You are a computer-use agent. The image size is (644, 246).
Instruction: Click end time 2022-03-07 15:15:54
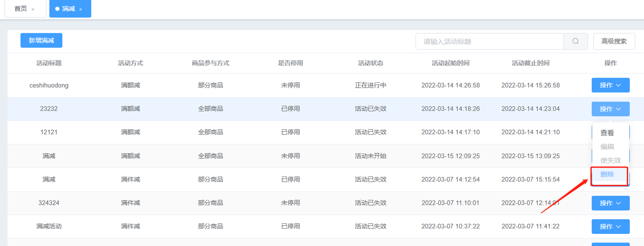click(x=530, y=180)
